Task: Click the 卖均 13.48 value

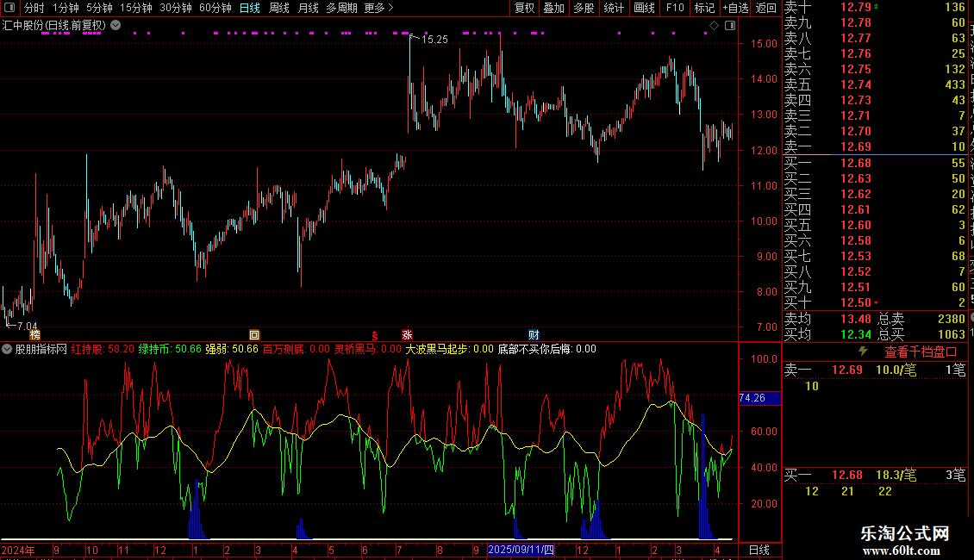Action: [855, 319]
